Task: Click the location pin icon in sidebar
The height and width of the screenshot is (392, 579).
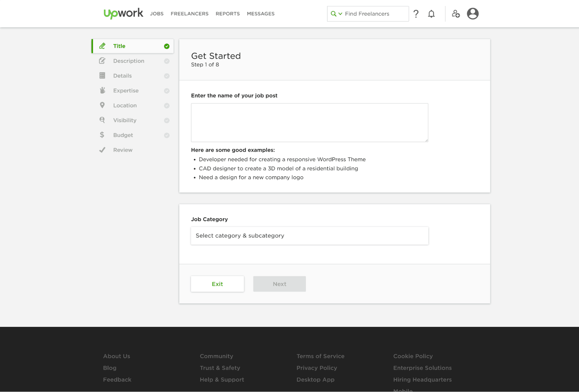Action: [x=102, y=105]
